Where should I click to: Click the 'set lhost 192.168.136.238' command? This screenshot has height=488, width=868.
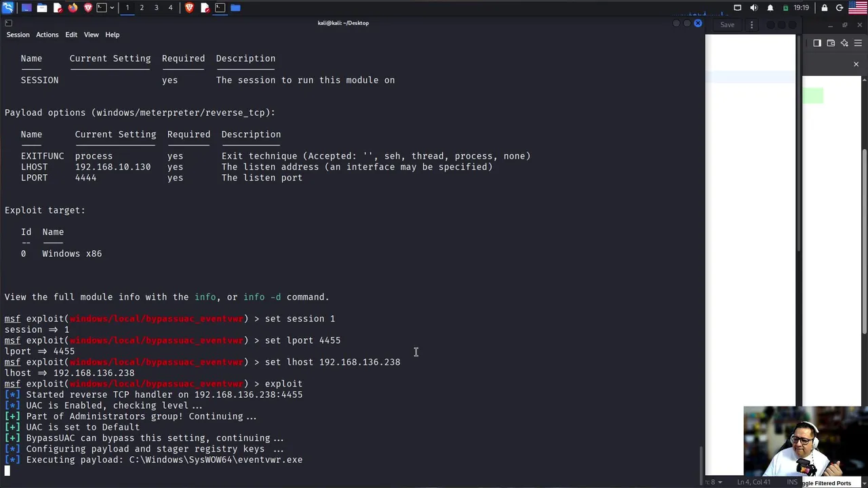pyautogui.click(x=332, y=362)
